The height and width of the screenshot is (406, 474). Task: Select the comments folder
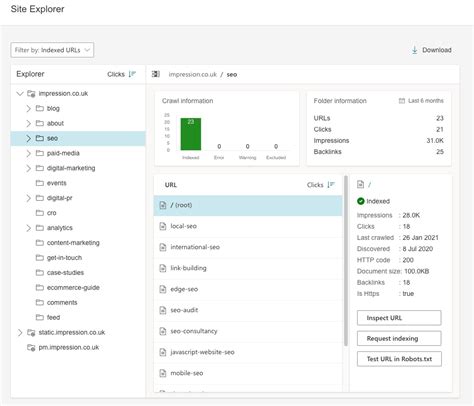pyautogui.click(x=78, y=302)
